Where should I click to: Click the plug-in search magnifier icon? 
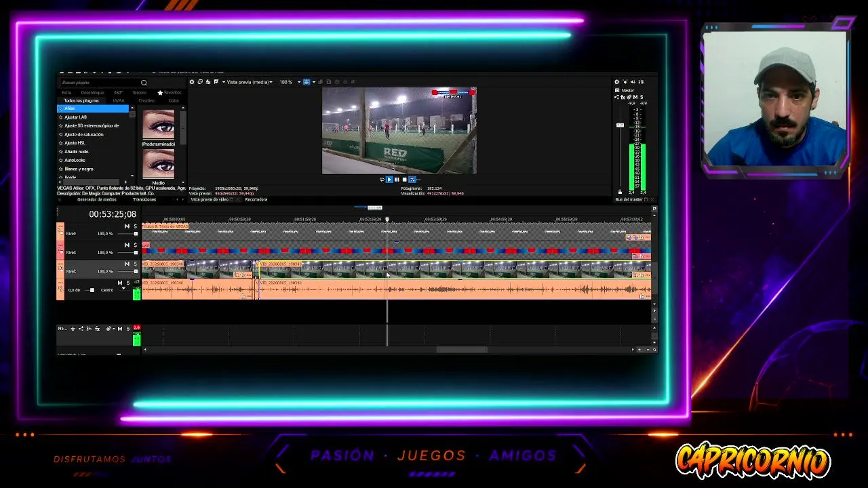point(144,83)
